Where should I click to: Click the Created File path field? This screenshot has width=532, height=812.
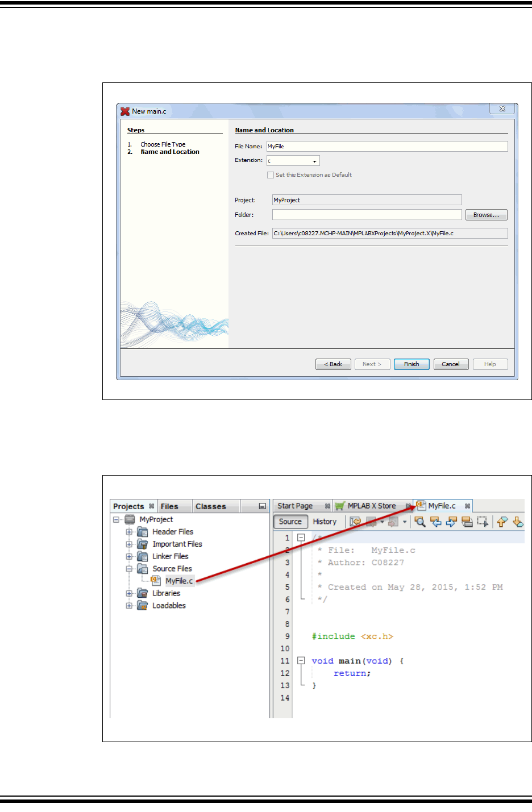[390, 234]
